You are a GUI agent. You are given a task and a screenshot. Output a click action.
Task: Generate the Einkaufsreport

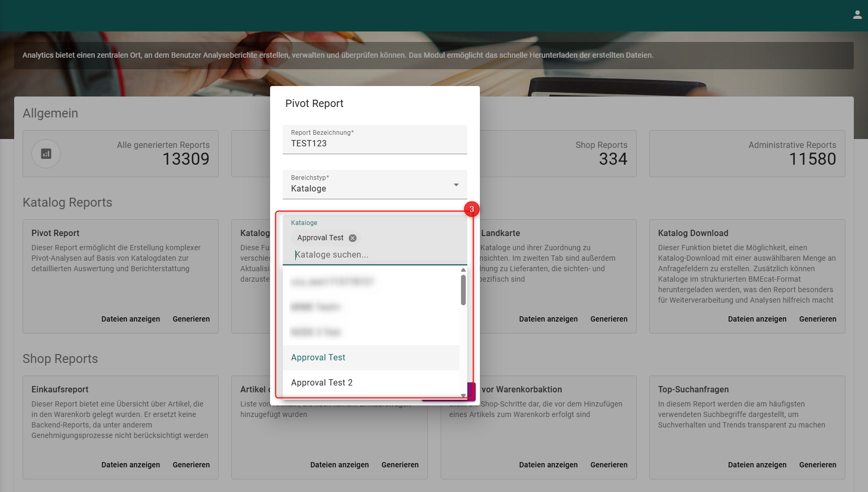191,465
